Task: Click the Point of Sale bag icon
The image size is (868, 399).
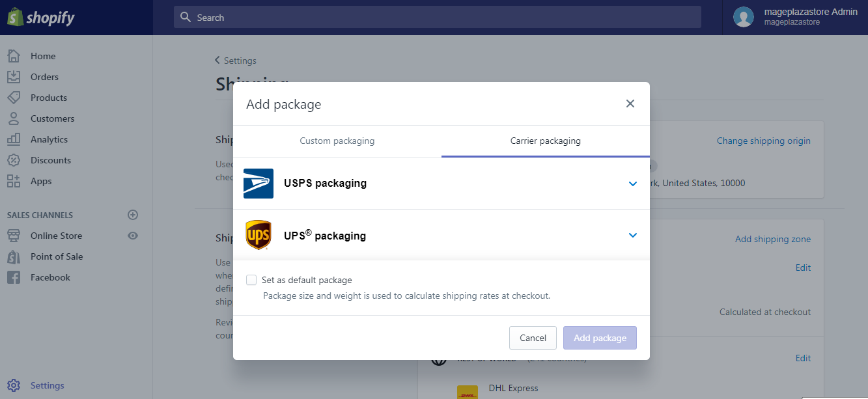Action: click(14, 256)
